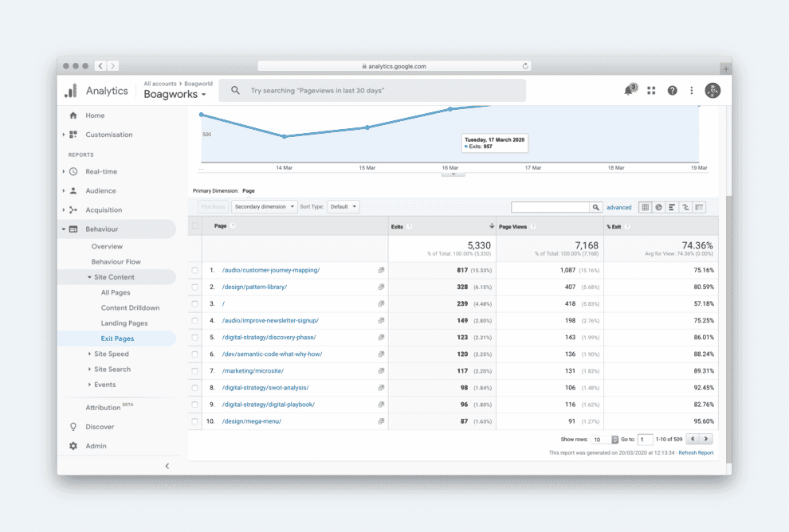Open /design/mega-menu/ external link icon
789x532 pixels.
tap(381, 421)
